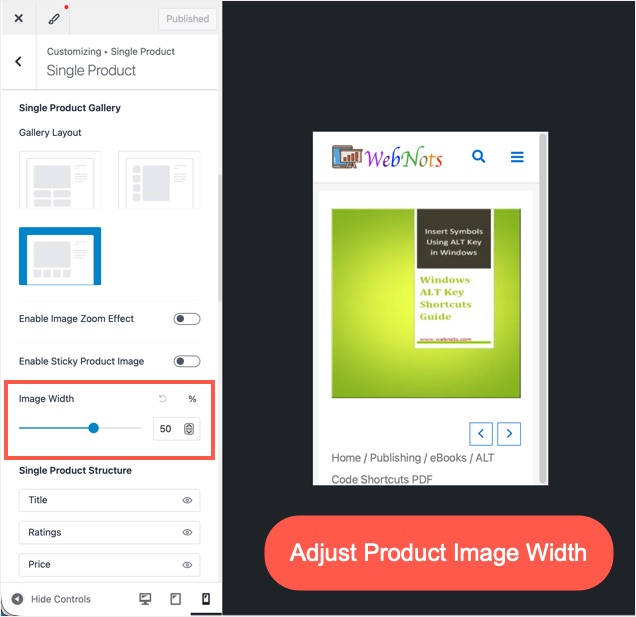Click previous product arrow button
This screenshot has width=636, height=617.
(x=481, y=434)
